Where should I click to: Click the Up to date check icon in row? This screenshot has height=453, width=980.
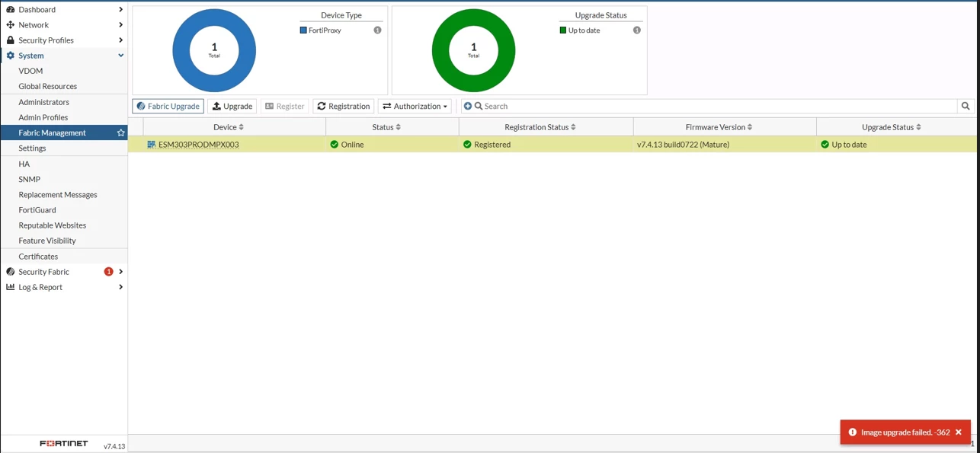825,145
